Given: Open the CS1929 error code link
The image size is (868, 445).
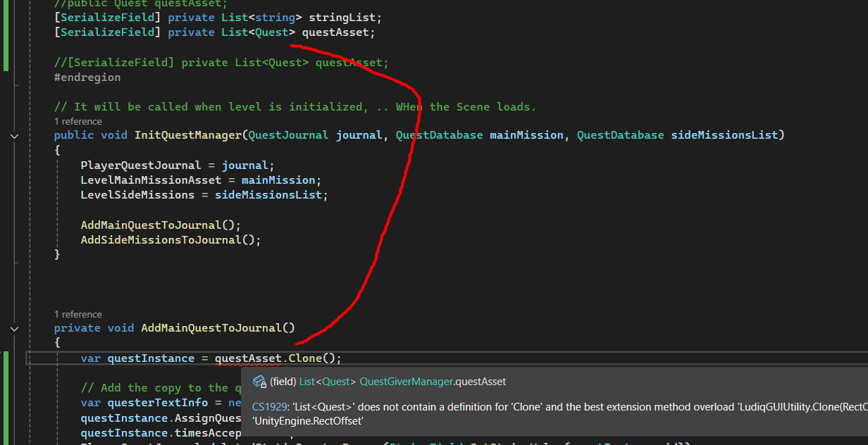Looking at the screenshot, I should point(269,406).
